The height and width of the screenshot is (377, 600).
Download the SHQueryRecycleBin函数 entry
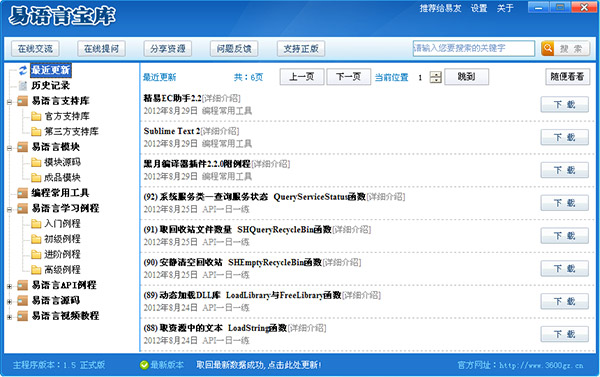coord(565,236)
